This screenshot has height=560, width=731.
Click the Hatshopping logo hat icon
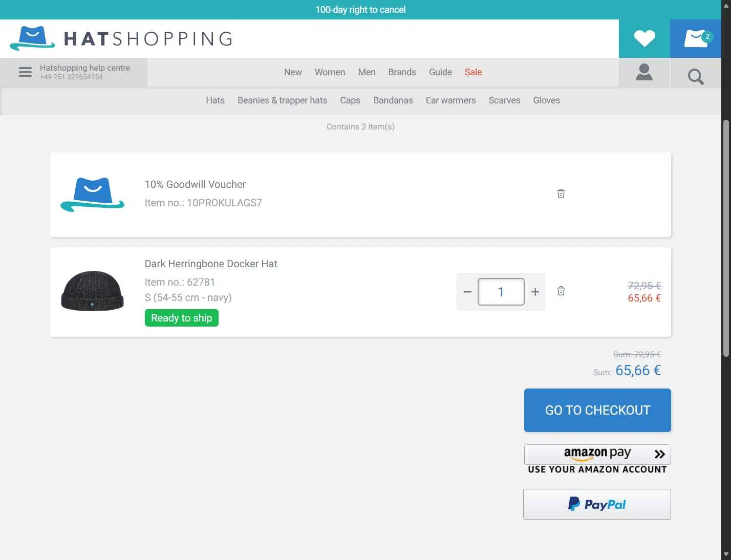click(32, 38)
